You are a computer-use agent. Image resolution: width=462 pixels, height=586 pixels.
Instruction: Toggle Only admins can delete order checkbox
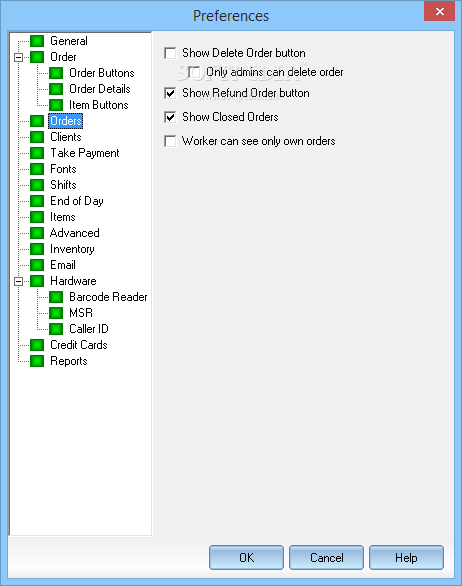(x=194, y=72)
